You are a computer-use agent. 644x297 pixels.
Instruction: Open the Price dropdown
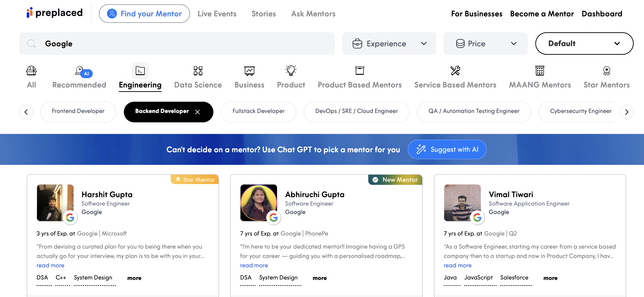point(485,43)
